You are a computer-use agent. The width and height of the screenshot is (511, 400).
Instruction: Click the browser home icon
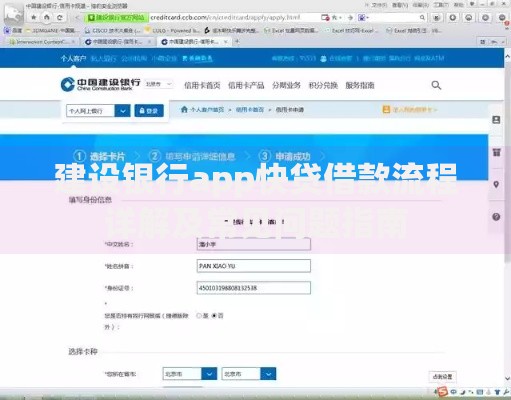tap(47, 17)
